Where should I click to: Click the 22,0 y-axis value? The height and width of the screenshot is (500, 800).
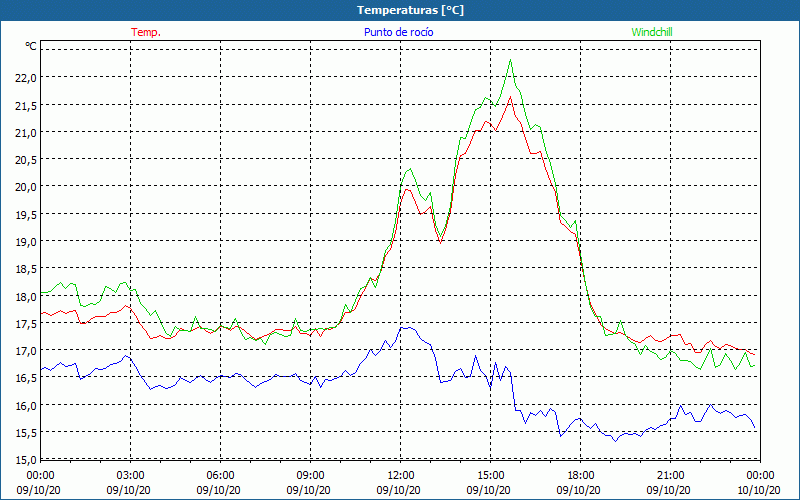point(26,78)
